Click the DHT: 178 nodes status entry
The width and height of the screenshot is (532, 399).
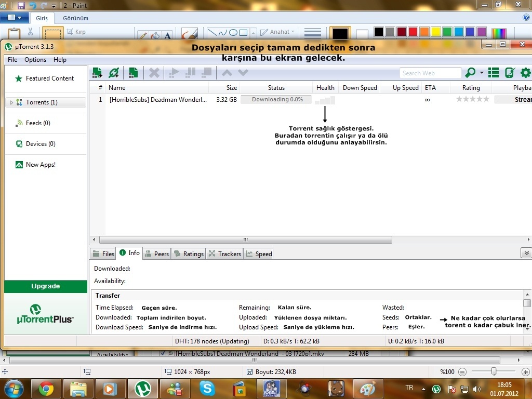click(212, 341)
